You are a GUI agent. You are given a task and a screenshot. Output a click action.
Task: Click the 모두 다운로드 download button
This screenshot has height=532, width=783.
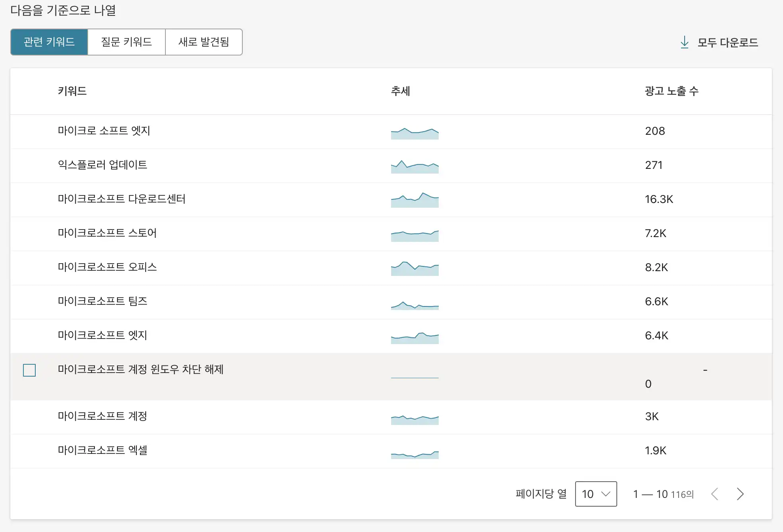[727, 42]
